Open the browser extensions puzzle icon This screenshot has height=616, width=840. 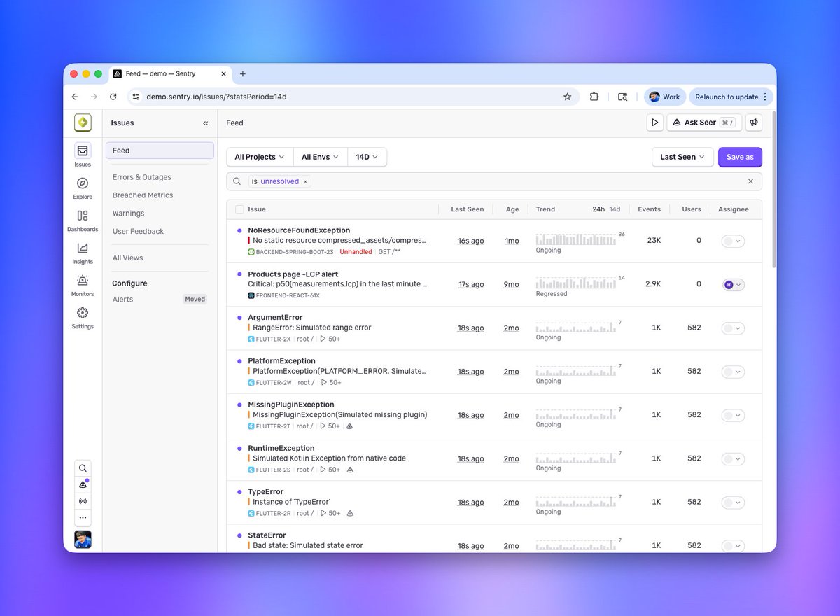[594, 97]
